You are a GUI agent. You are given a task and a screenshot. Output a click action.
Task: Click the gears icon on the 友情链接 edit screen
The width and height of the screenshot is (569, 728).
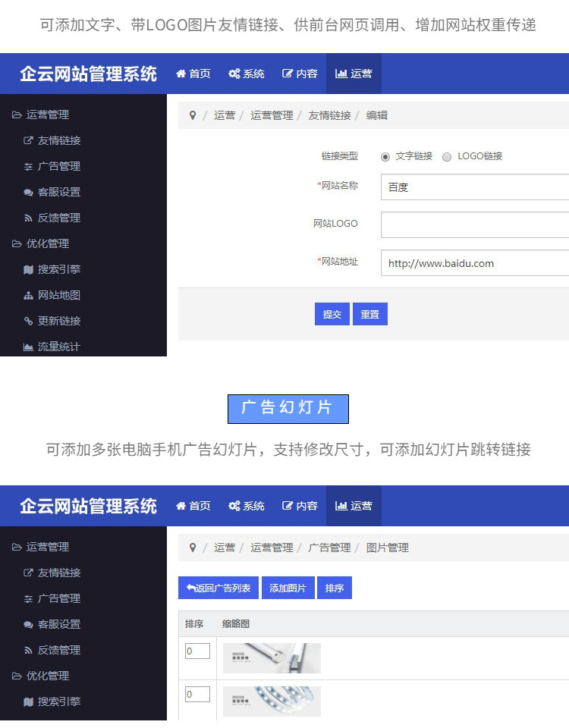click(x=234, y=74)
